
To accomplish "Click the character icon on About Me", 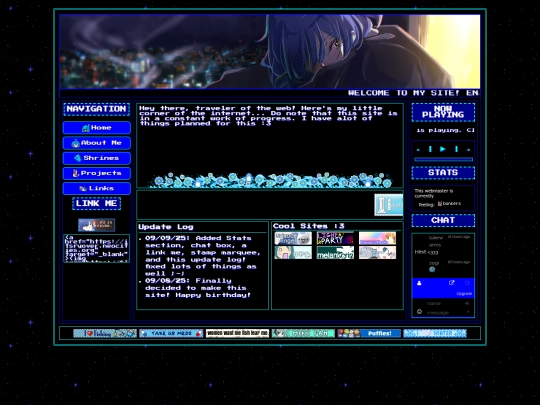I will pos(75,143).
